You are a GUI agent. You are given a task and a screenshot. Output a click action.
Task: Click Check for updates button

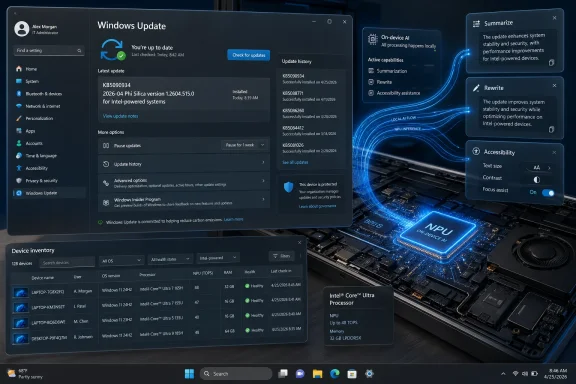tap(249, 55)
